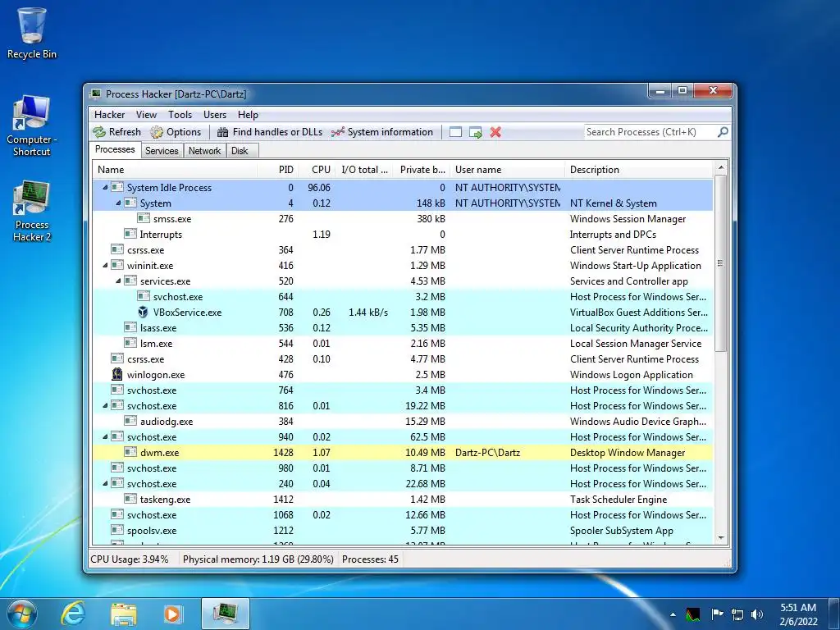Sort by the User name column header
This screenshot has width=840, height=630.
[x=507, y=169]
